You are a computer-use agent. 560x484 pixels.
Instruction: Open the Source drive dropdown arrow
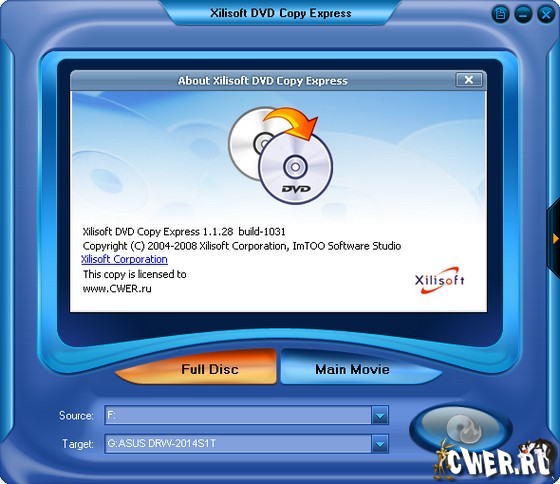380,415
